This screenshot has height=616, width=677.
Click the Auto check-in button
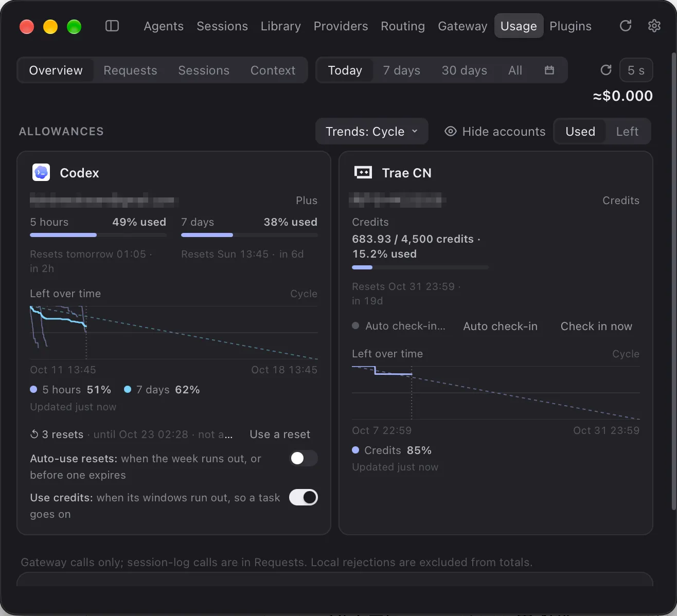[x=500, y=326]
